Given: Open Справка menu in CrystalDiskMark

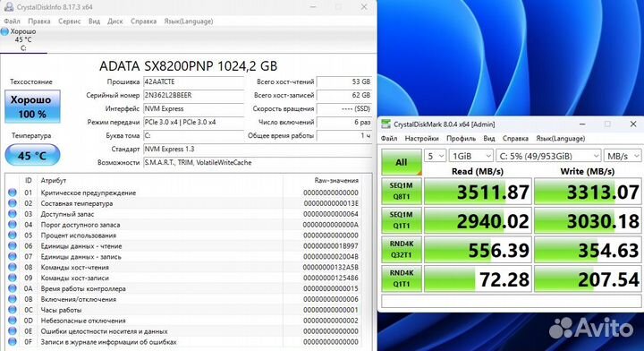Looking at the screenshot, I should coord(515,138).
